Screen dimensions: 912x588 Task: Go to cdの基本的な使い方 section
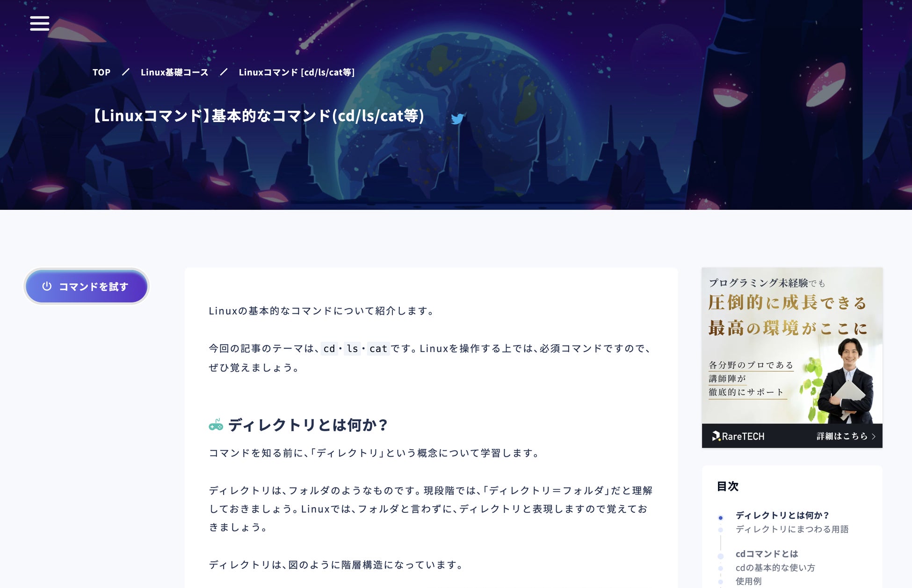click(x=775, y=567)
